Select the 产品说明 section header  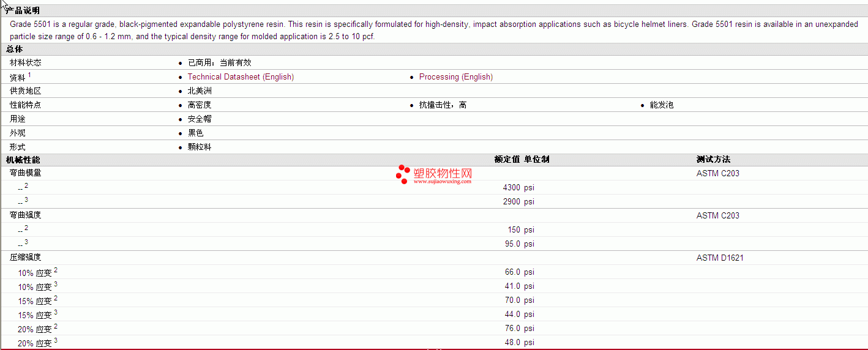pos(23,10)
